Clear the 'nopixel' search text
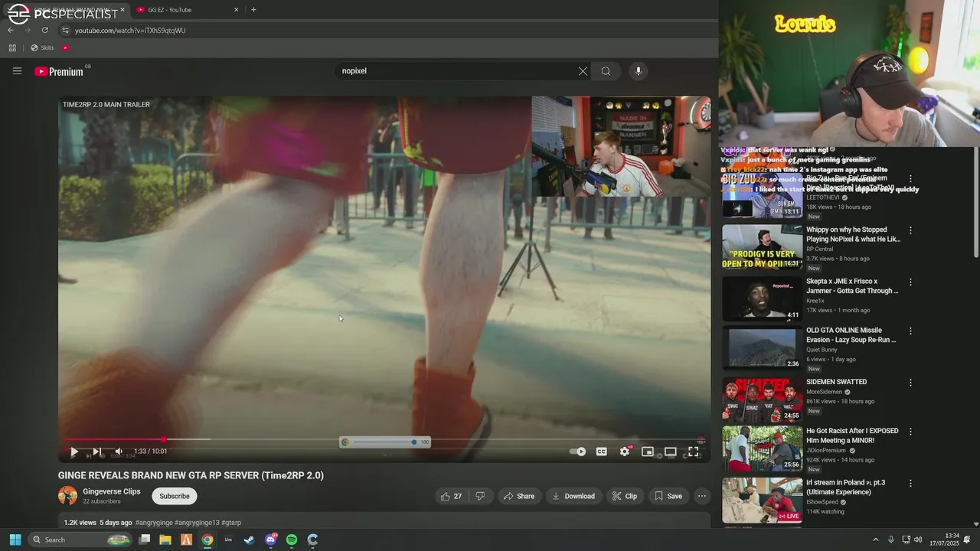This screenshot has width=980, height=551. (583, 71)
